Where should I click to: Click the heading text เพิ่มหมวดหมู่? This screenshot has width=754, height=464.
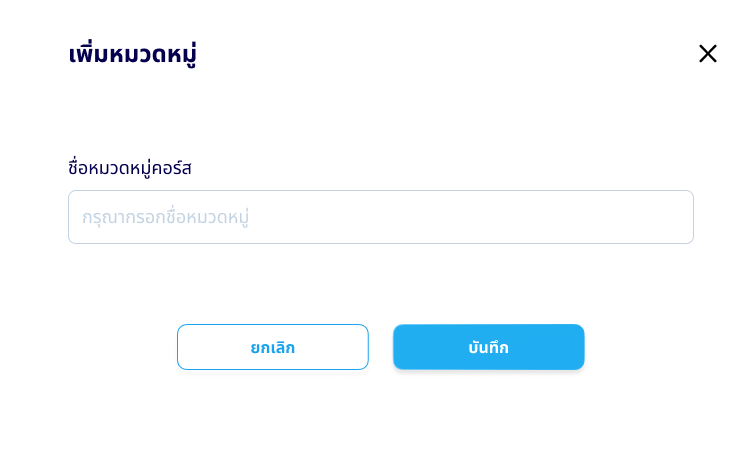point(132,54)
